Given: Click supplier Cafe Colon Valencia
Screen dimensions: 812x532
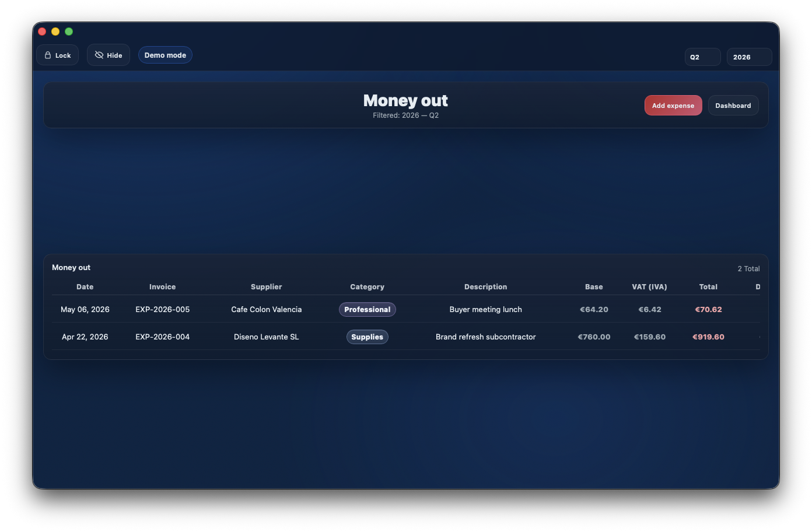Looking at the screenshot, I should point(267,310).
